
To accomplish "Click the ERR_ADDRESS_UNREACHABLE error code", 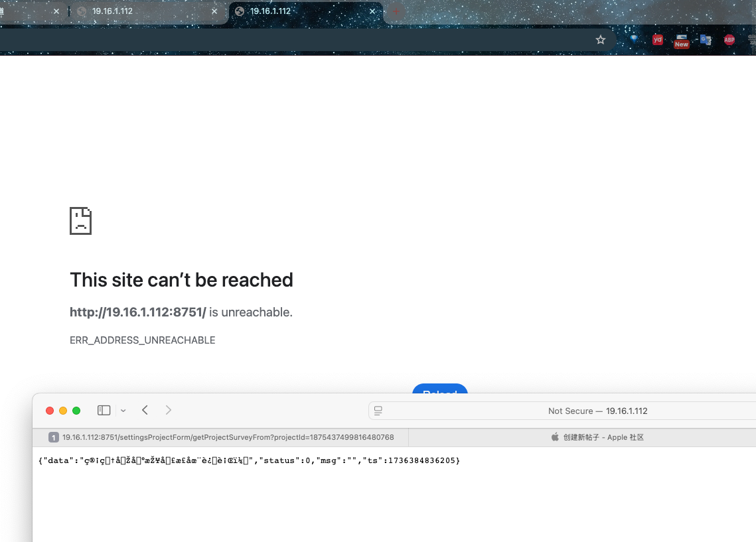I will 142,340.
